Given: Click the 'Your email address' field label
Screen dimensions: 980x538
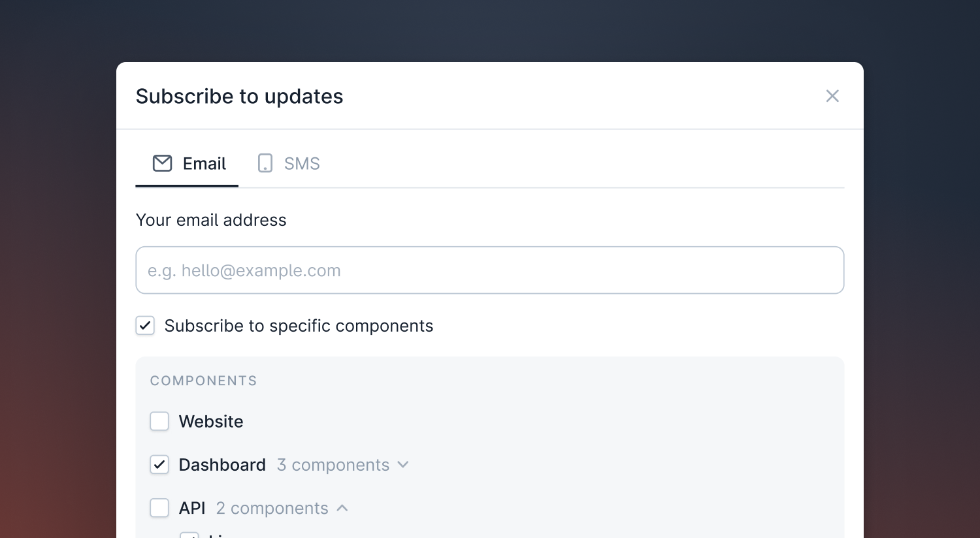Looking at the screenshot, I should coord(210,220).
